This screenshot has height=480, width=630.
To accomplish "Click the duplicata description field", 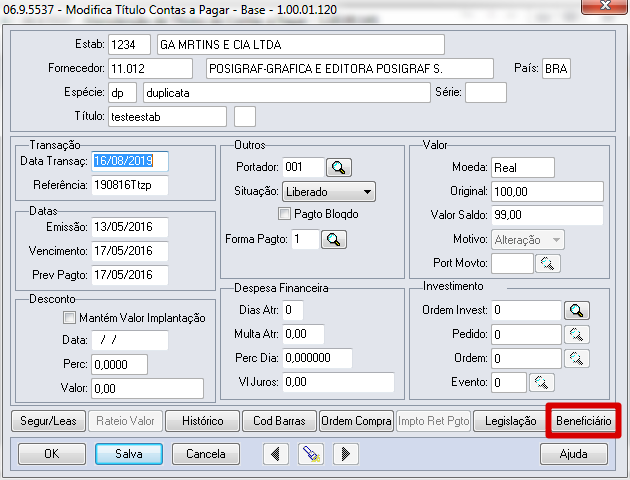I will click(287, 92).
